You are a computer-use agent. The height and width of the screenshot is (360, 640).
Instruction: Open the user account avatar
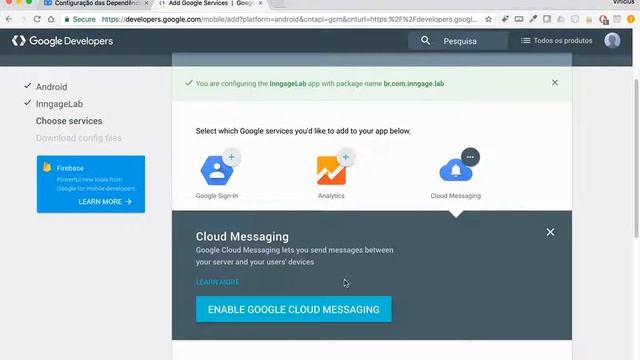pyautogui.click(x=612, y=40)
